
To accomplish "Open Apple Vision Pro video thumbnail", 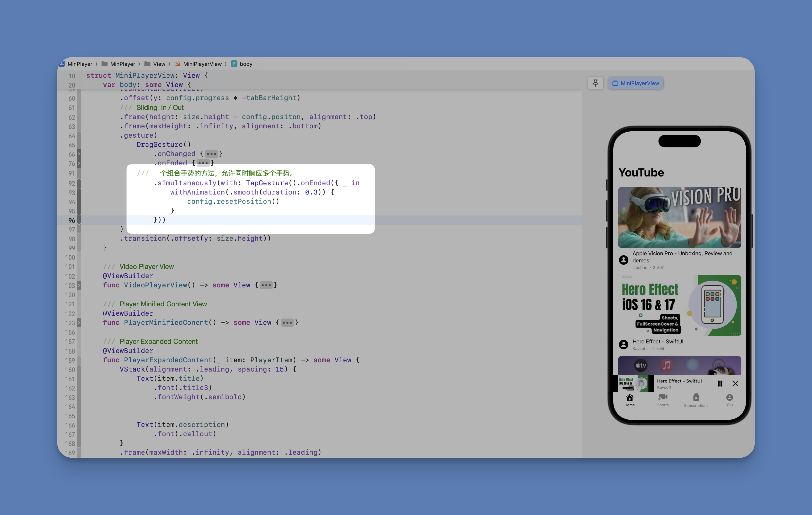I will (679, 217).
